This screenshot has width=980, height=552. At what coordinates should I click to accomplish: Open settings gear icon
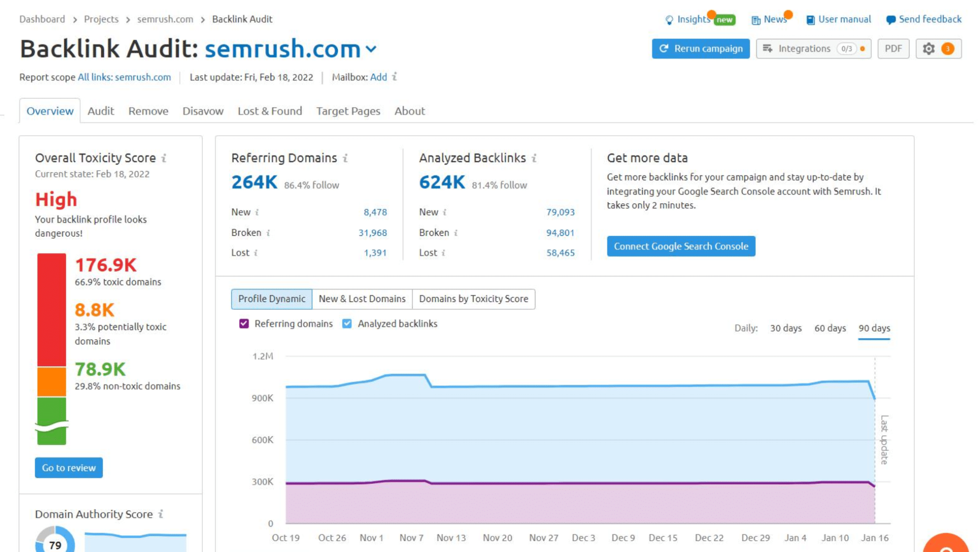tap(929, 49)
